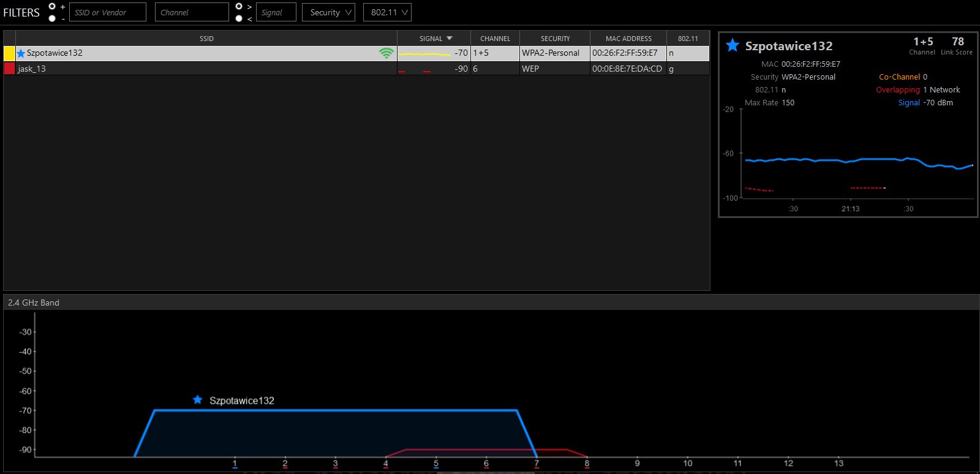Select the greater-than signal radio button

[x=239, y=6]
